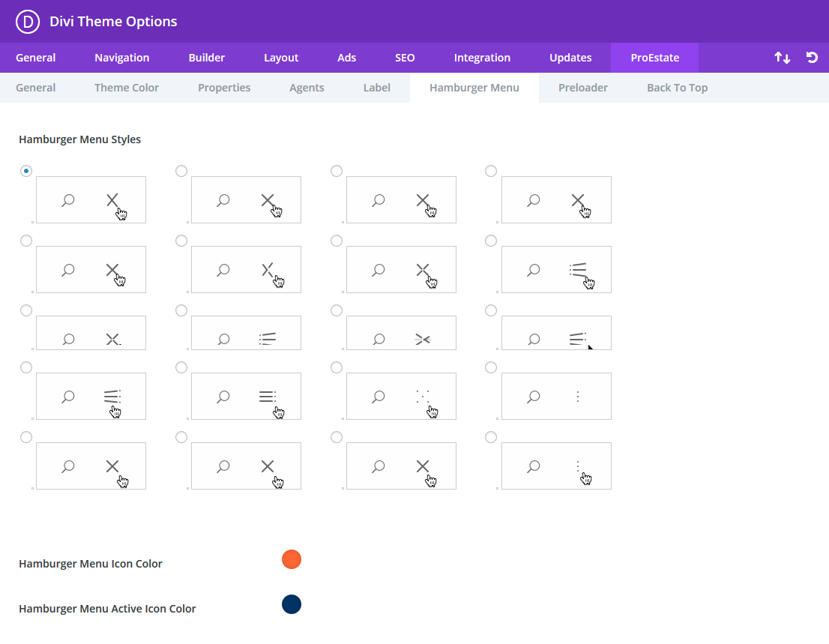Select radio button for second row, third style
The height and width of the screenshot is (644, 829).
(x=337, y=241)
